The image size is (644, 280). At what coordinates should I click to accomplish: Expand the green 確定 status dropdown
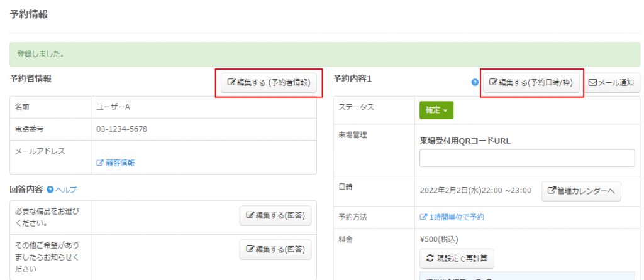tap(436, 110)
